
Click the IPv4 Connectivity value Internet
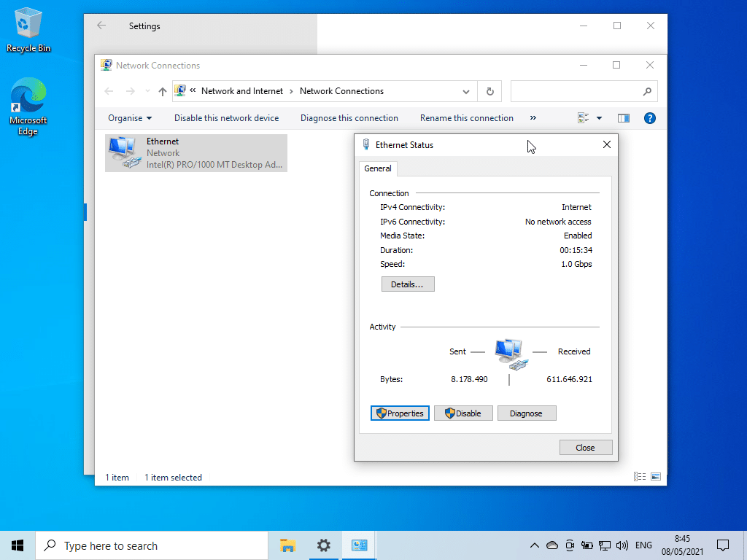pos(576,207)
